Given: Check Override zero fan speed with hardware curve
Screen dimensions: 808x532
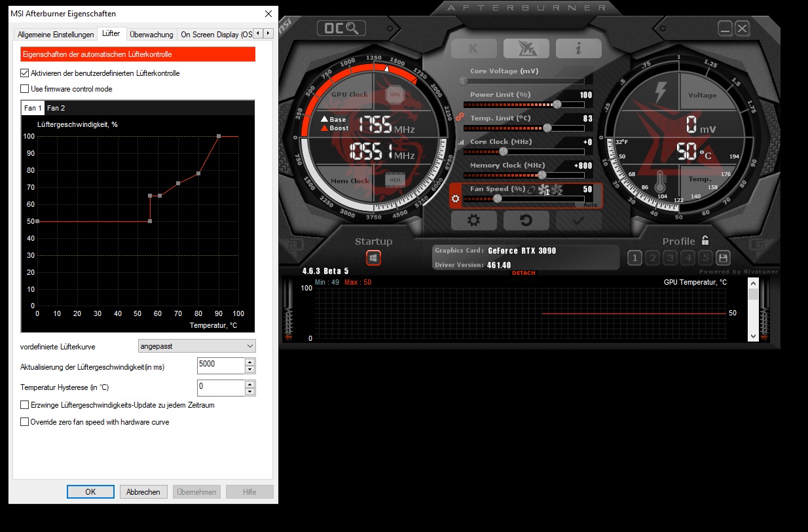Looking at the screenshot, I should tap(25, 422).
